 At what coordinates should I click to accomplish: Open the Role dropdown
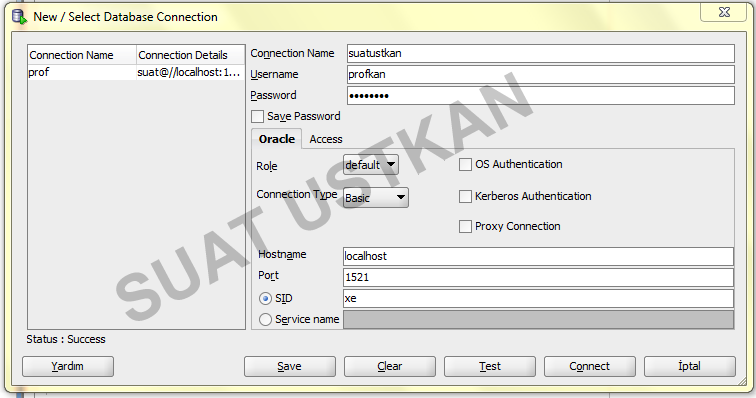371,165
